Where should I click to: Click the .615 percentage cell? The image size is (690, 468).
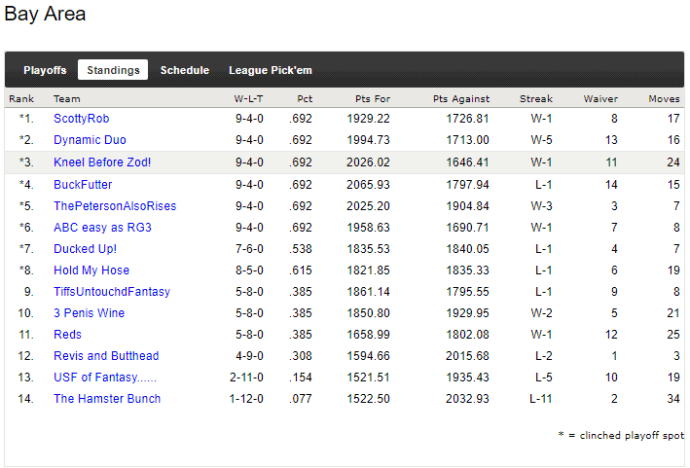coord(301,270)
